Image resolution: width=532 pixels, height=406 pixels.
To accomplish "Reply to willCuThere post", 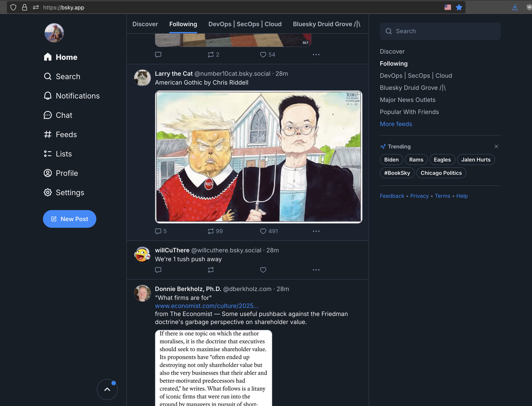I will point(158,270).
